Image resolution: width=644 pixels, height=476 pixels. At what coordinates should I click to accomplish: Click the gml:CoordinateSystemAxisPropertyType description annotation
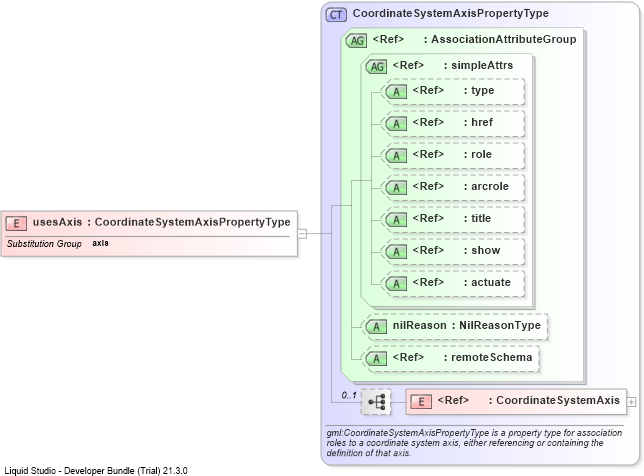[474, 443]
